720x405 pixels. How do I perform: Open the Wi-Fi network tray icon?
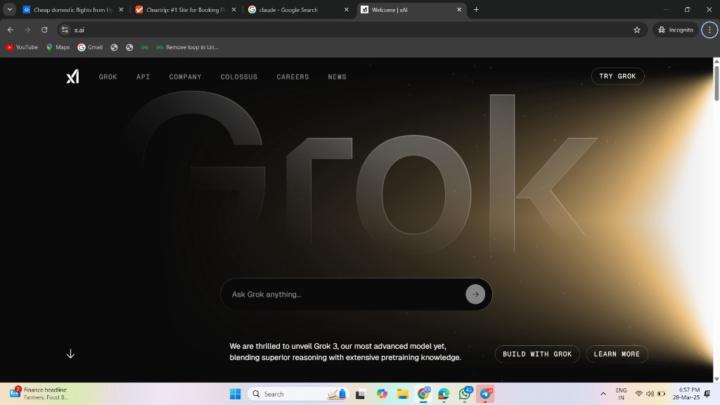click(639, 394)
